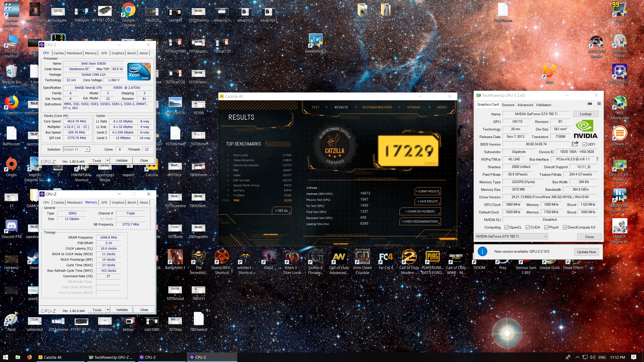Open volume control in system tray
The image size is (644, 362).
coord(592,357)
